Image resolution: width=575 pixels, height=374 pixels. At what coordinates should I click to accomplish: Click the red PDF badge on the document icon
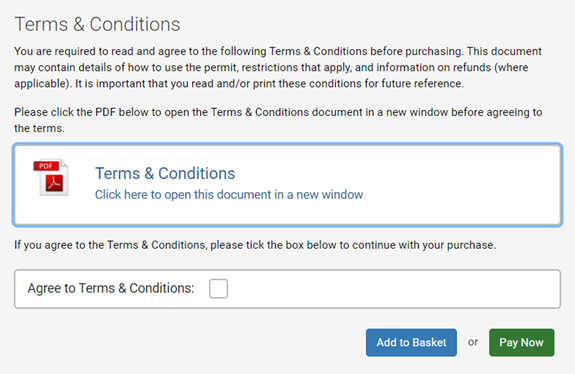tap(46, 166)
